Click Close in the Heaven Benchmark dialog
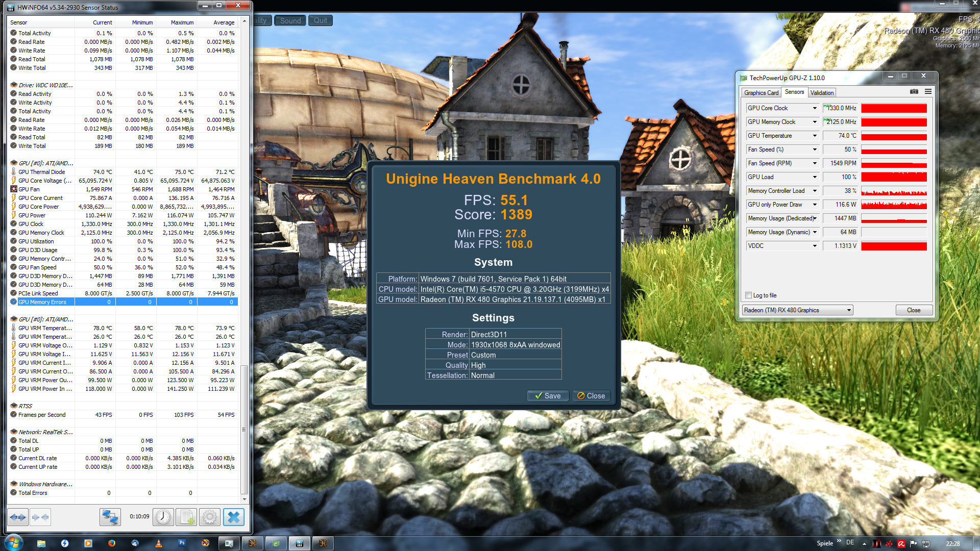Screen dimensions: 980x551 click(x=591, y=396)
